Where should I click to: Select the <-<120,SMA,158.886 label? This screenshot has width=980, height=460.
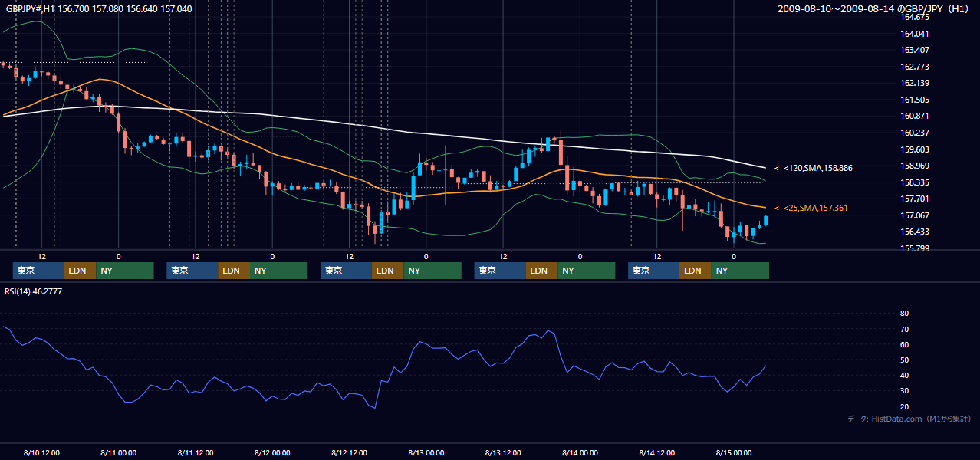(x=814, y=168)
